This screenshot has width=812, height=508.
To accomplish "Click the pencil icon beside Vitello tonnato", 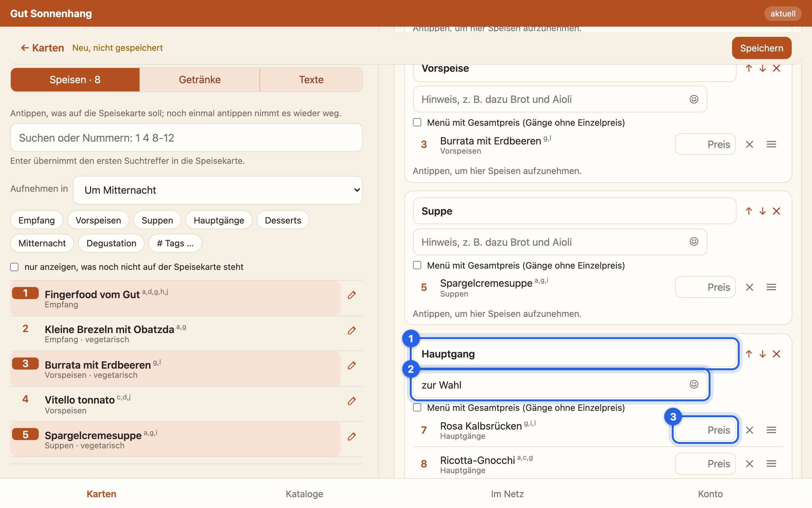I will [351, 401].
